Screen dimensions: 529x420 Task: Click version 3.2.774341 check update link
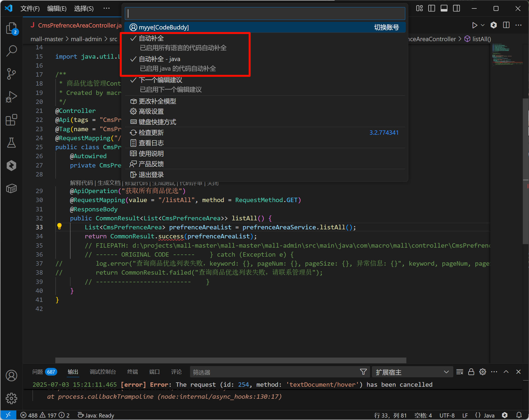pos(384,133)
